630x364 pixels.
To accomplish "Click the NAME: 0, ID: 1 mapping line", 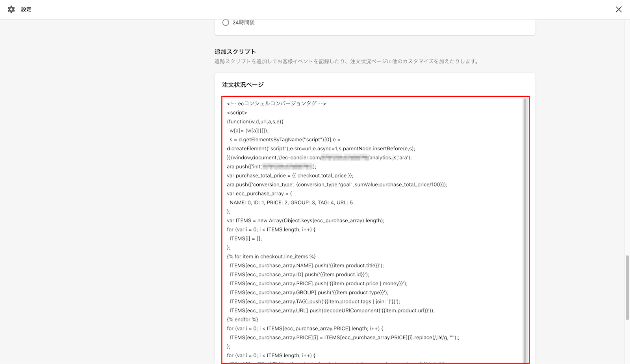I will (x=291, y=203).
